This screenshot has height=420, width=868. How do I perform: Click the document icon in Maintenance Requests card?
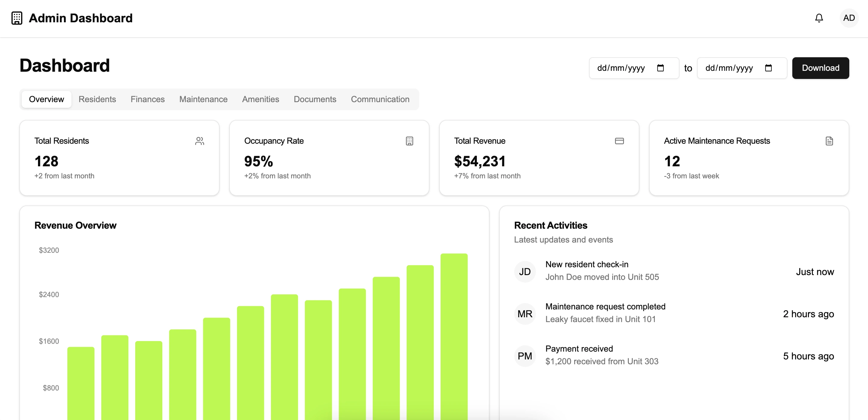coord(829,141)
